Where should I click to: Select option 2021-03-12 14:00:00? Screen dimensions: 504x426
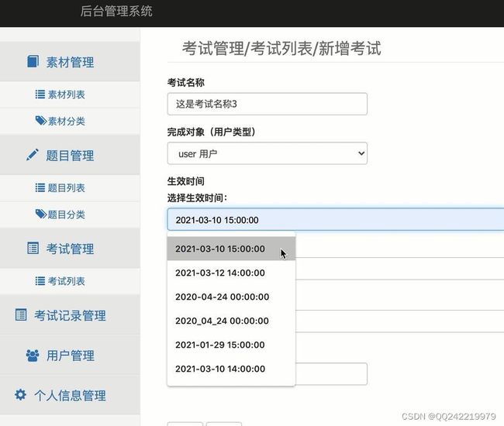coord(231,273)
